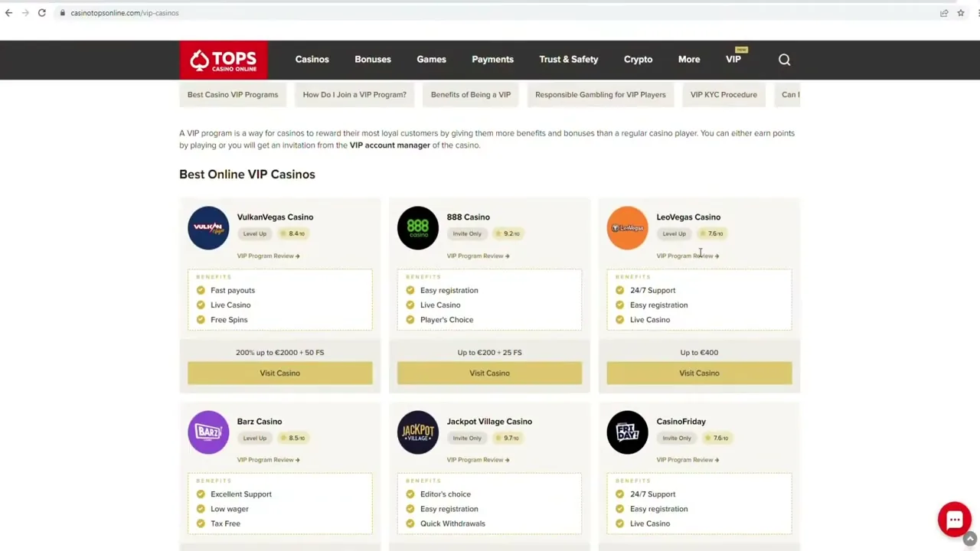Click the browser back arrow

tap(8, 13)
